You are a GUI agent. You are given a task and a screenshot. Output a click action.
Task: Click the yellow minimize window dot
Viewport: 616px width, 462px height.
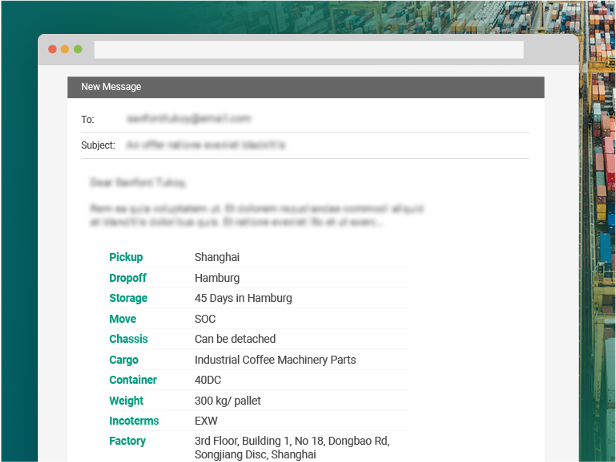tap(65, 49)
